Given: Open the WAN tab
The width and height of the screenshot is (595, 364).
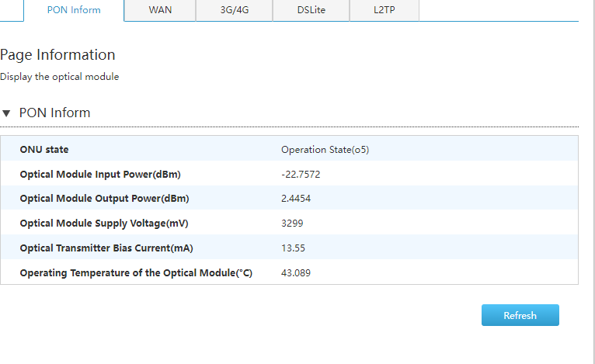Looking at the screenshot, I should coord(160,10).
